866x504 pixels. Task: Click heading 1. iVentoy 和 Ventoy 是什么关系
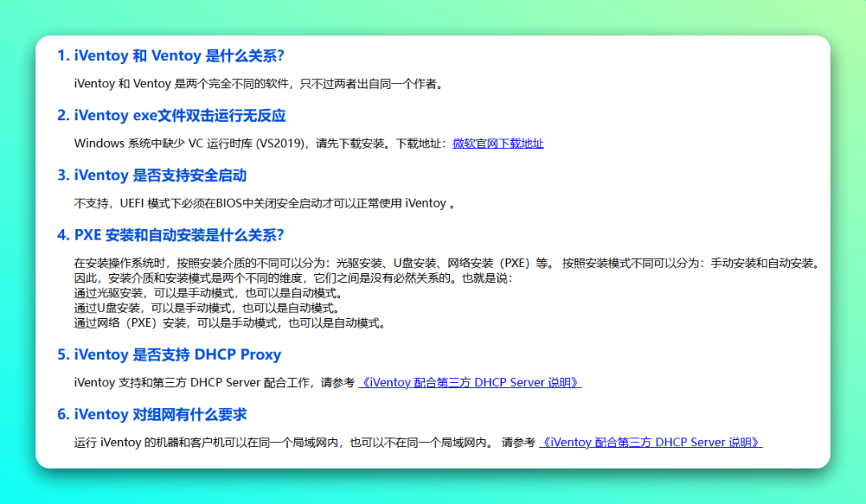click(170, 55)
